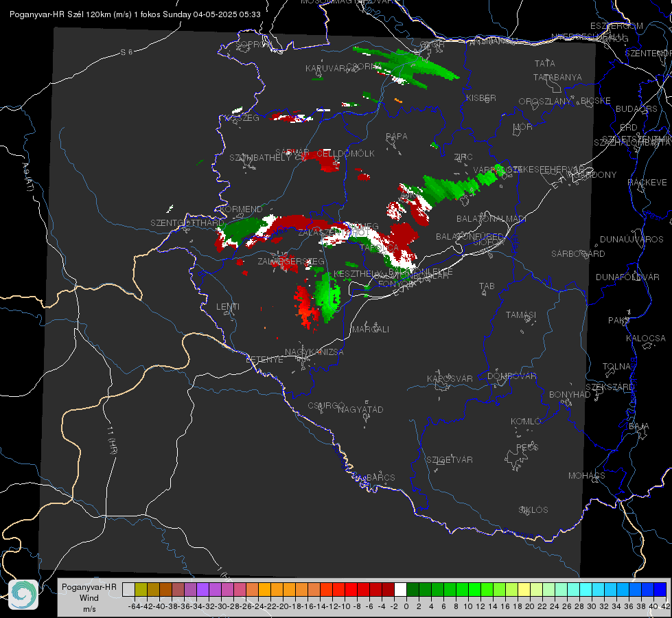
Task: Click the OROSZLANY city label
Action: pos(545,101)
